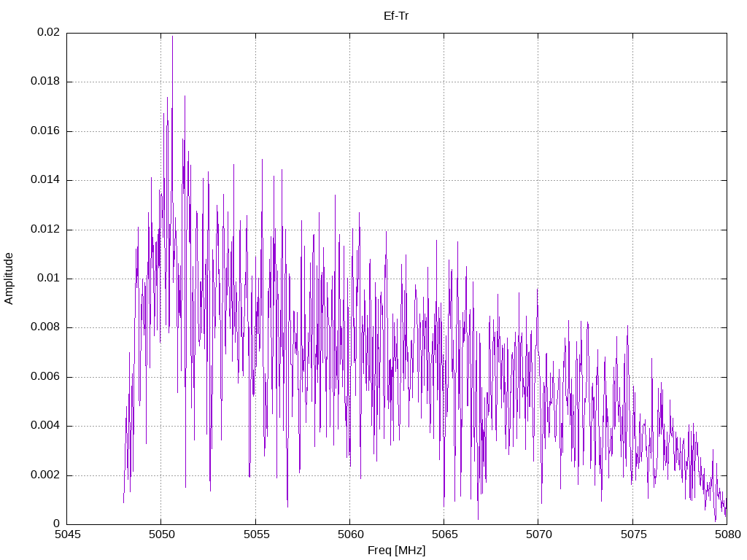Click the x-axis tick label 5080
747x560 pixels.
click(727, 534)
